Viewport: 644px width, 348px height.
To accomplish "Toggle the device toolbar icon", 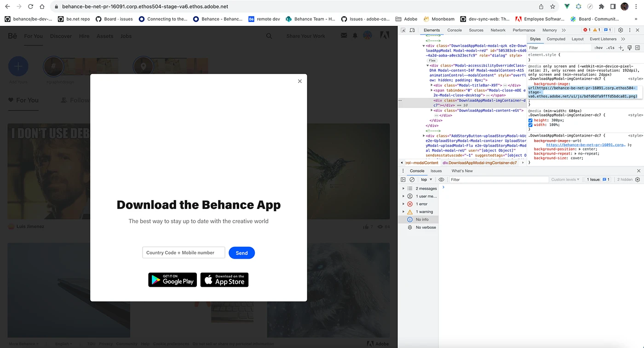I will pos(412,30).
